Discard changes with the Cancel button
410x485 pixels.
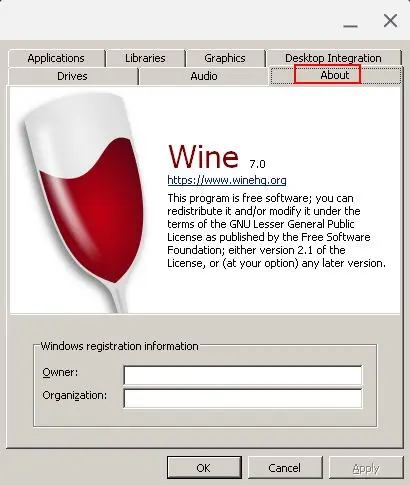285,468
